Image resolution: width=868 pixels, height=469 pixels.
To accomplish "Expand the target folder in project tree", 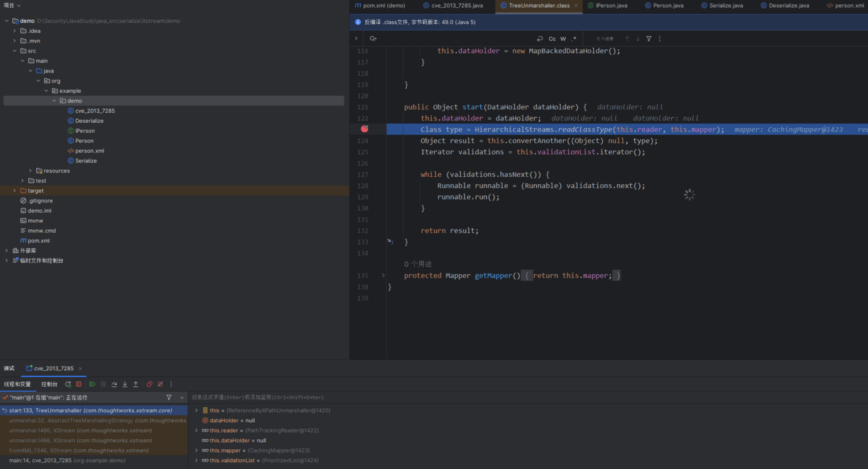I will 15,191.
